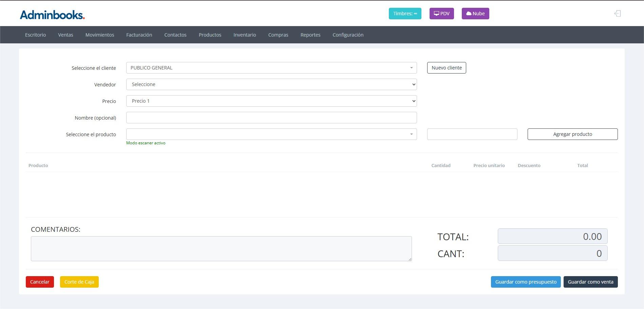Open the Vendedor dropdown
The width and height of the screenshot is (644, 309).
pyautogui.click(x=271, y=84)
